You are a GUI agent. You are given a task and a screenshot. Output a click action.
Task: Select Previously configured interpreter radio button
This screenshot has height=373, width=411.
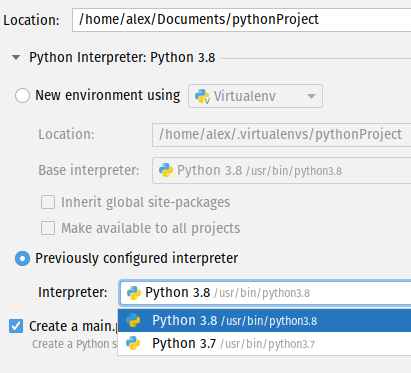(x=22, y=259)
